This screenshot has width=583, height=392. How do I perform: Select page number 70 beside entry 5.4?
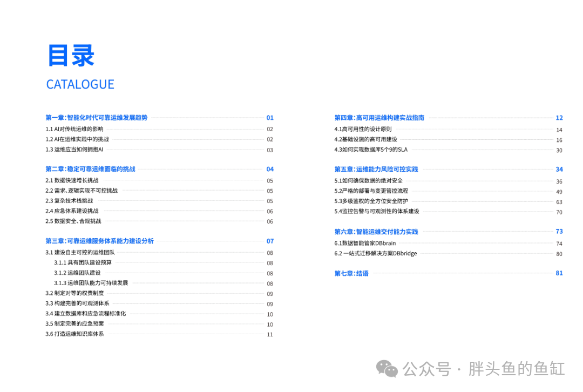pos(559,212)
